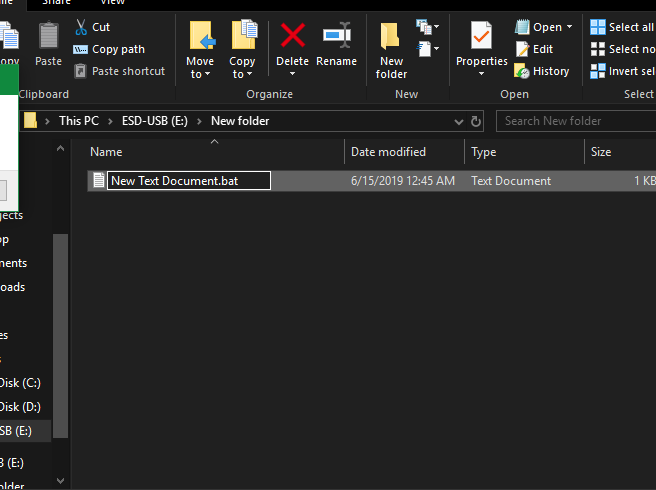656x490 pixels.
Task: Click the red Delete X icon
Action: coord(292,35)
